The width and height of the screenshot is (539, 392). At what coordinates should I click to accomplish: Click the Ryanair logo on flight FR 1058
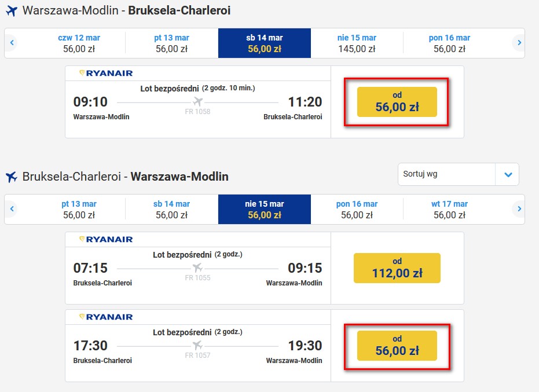106,73
